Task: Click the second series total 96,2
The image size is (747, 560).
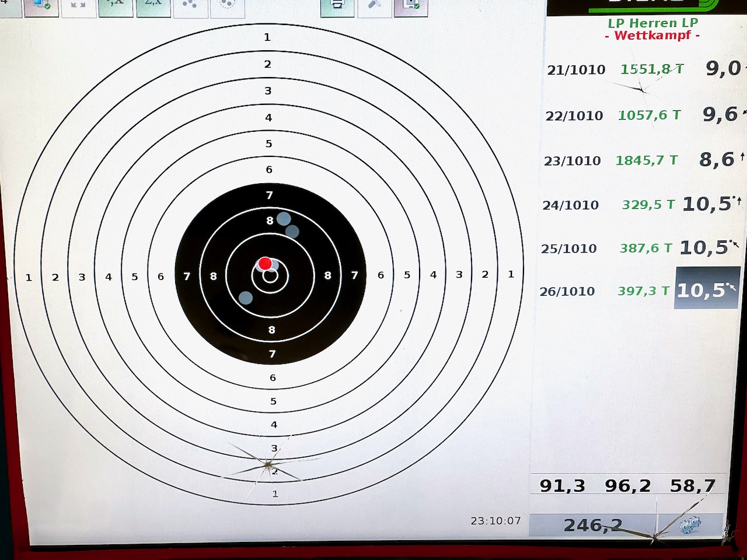Action: coord(627,485)
